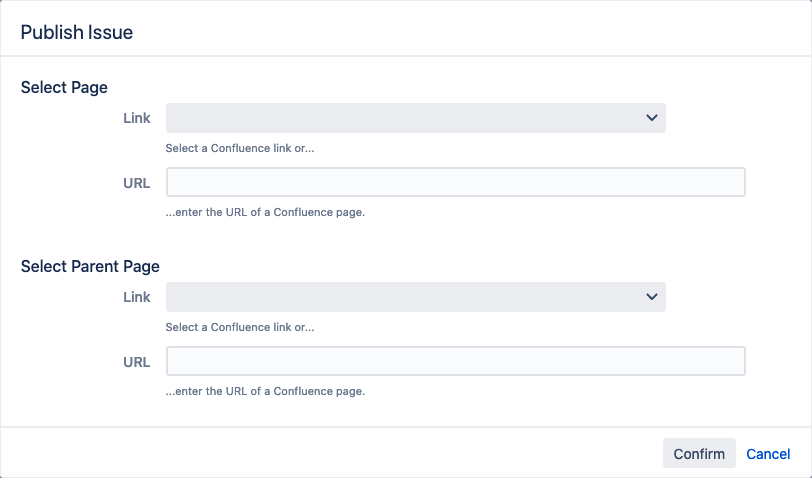Click the Select Page URL input field
The height and width of the screenshot is (478, 812).
click(x=455, y=182)
